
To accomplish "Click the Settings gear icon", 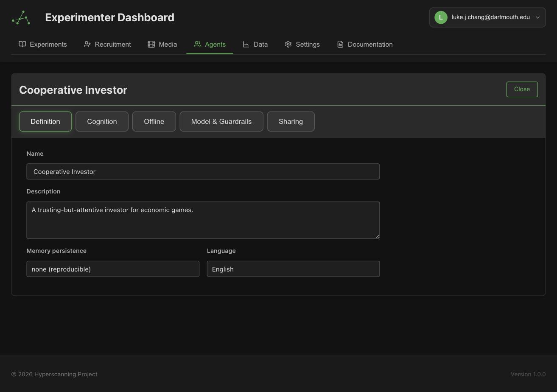I will (288, 44).
